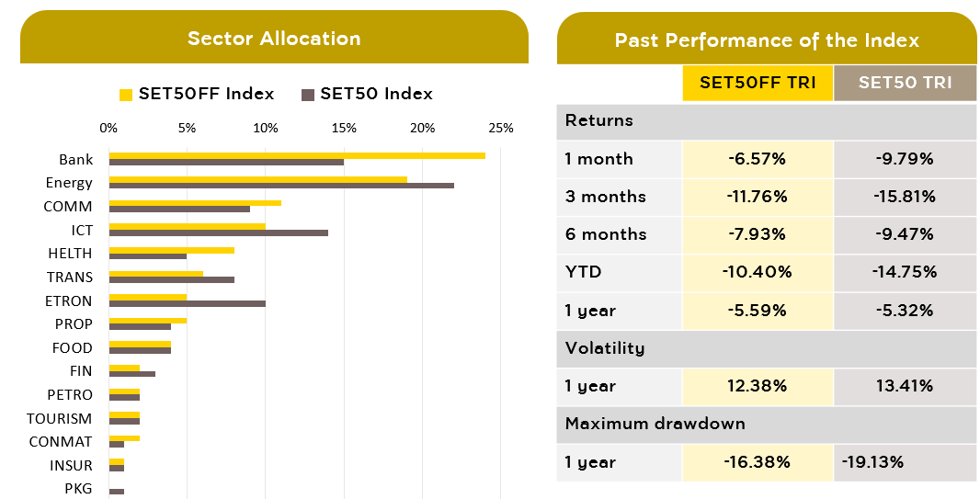Click the Returns section row
Image resolution: width=980 pixels, height=499 pixels.
click(x=767, y=121)
